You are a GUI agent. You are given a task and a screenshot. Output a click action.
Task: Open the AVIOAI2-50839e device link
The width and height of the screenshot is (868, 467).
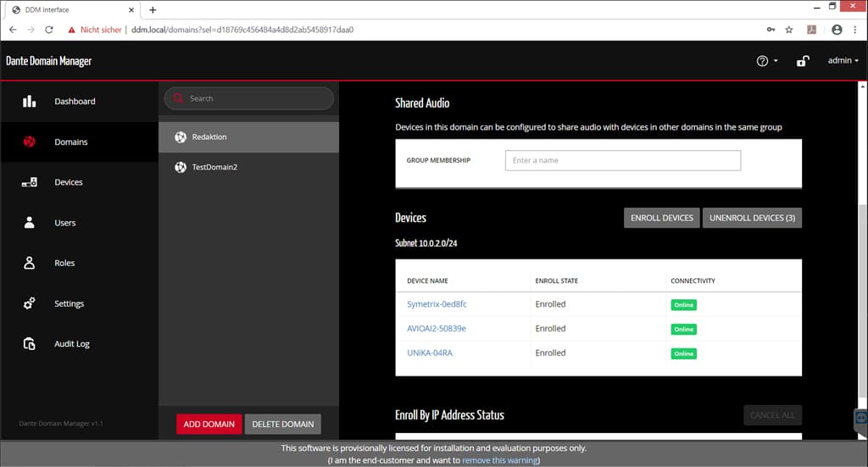(x=437, y=329)
